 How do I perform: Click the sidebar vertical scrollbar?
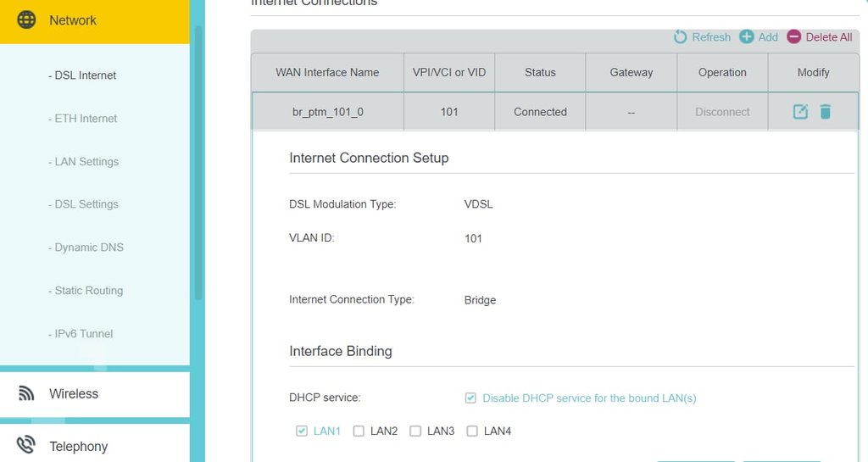(x=198, y=164)
